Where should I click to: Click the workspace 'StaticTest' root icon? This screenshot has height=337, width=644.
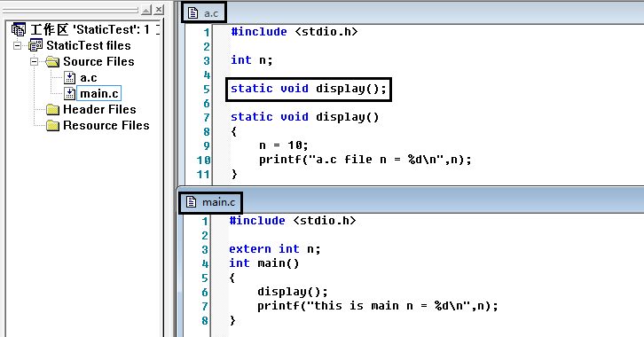click(x=19, y=29)
